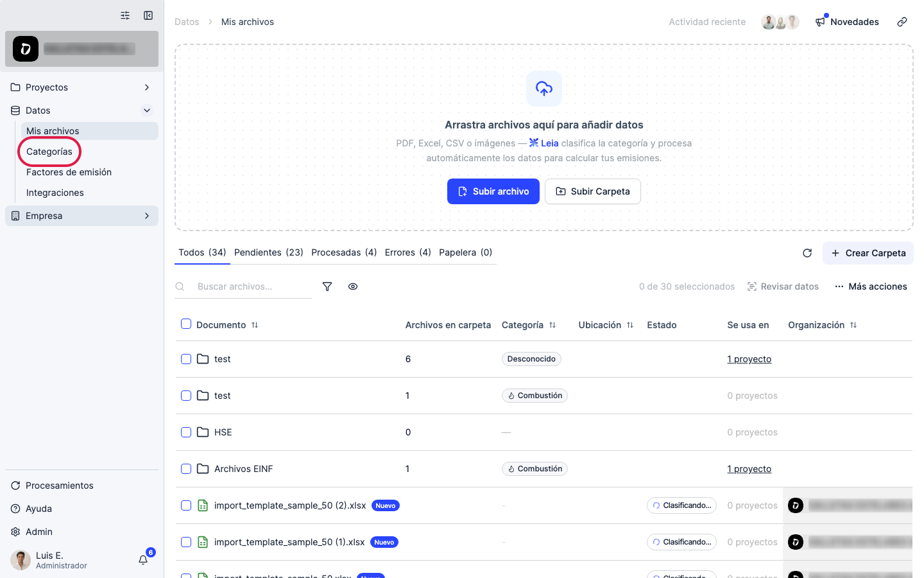Viewport: 924px width, 578px height.
Task: Open 1 proyecto link in first test row
Action: point(749,359)
